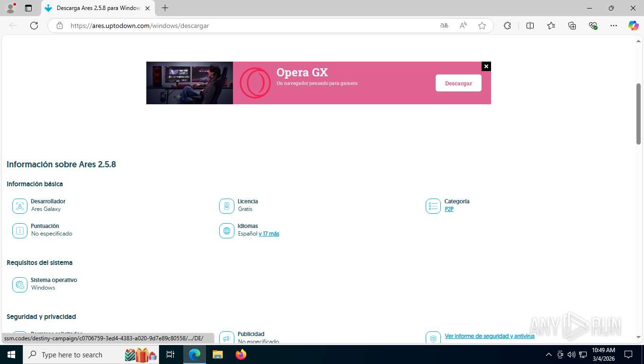This screenshot has width=644, height=364.
Task: Open a new browser tab
Action: coord(165,8)
